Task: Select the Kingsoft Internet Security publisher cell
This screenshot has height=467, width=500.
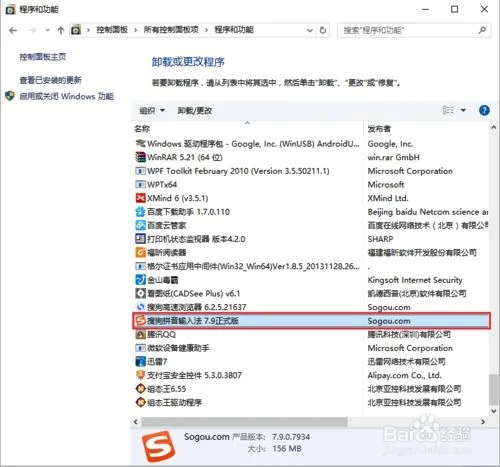Action: click(x=415, y=280)
